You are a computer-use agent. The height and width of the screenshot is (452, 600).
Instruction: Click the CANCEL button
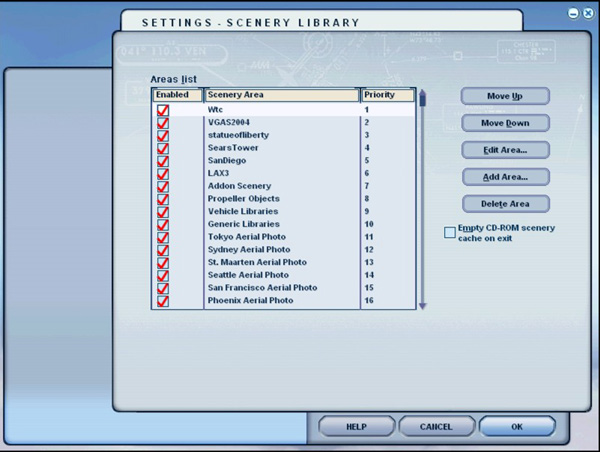coord(436,427)
